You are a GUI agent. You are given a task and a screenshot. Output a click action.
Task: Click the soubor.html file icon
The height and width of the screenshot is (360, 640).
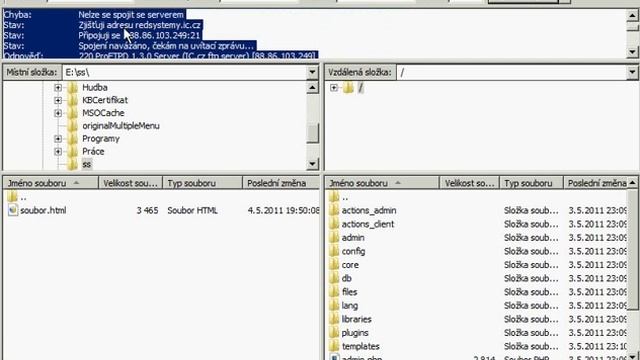point(13,210)
